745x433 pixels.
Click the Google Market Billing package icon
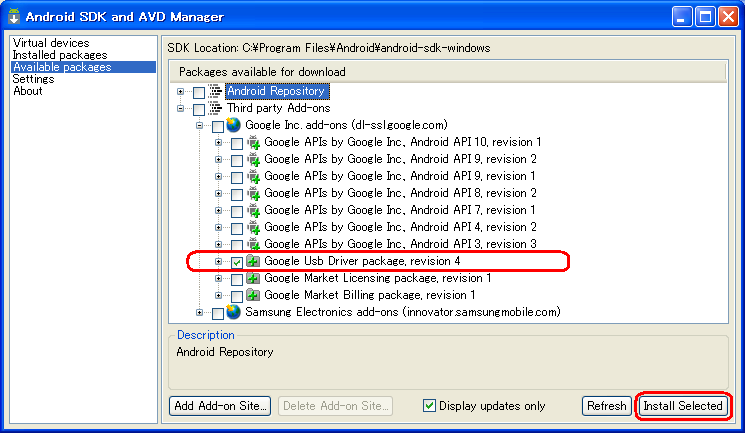253,295
